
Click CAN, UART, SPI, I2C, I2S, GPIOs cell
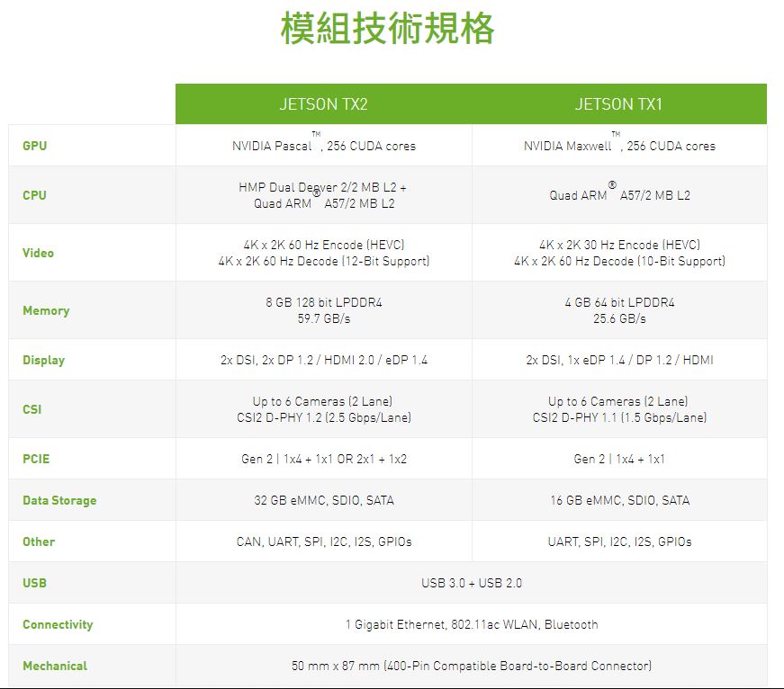pyautogui.click(x=323, y=541)
